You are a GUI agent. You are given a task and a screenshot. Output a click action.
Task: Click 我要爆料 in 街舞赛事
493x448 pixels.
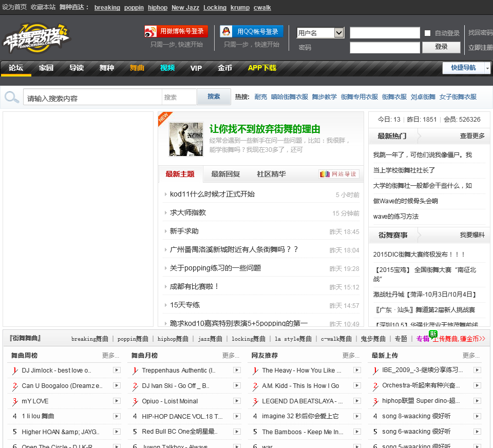[x=472, y=235]
